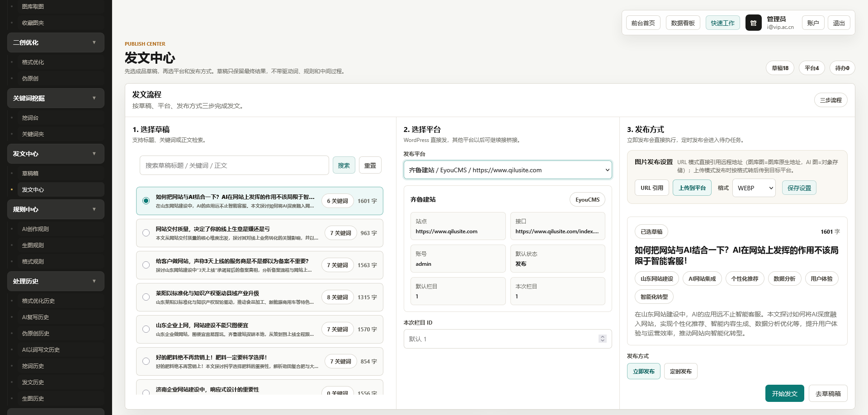This screenshot has height=415, width=868.
Task: Open 数据看板 in the top bar
Action: pyautogui.click(x=683, y=23)
